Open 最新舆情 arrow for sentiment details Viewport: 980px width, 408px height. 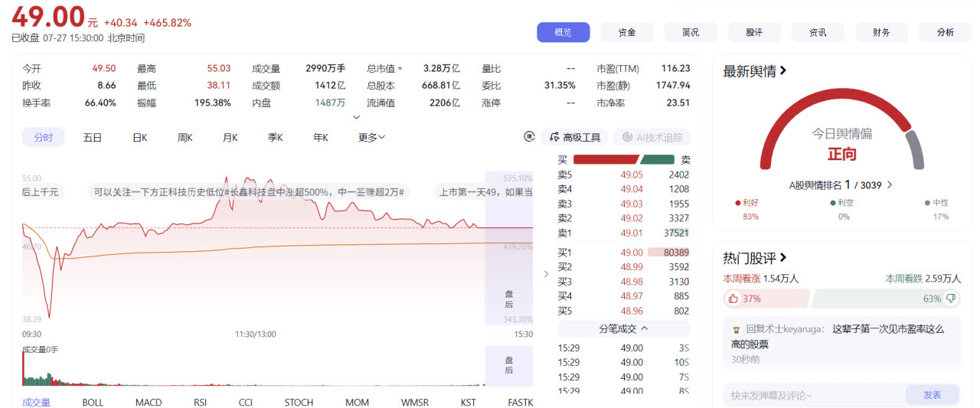(x=783, y=71)
